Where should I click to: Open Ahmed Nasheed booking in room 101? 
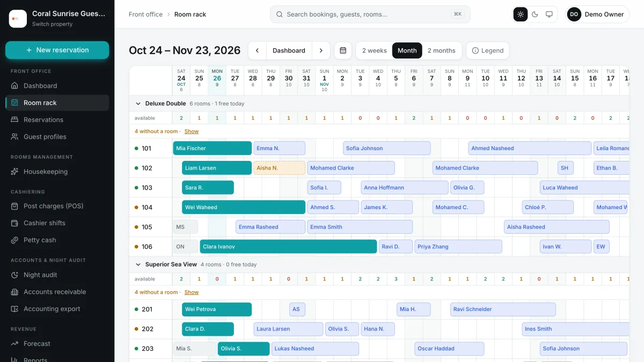(x=530, y=148)
